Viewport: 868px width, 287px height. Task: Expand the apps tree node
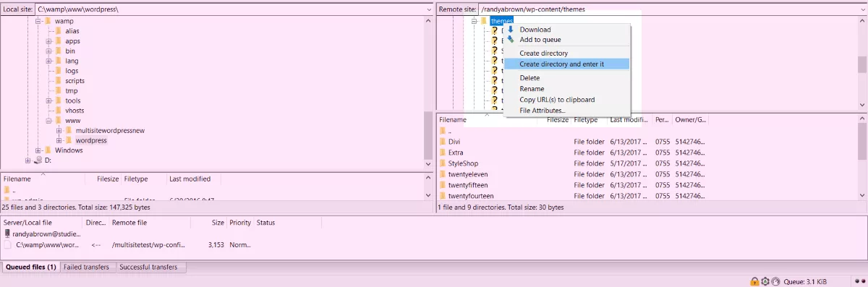pyautogui.click(x=49, y=41)
